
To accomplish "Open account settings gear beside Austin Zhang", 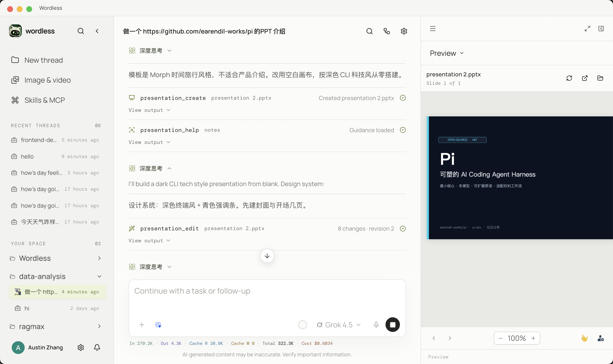I will coord(81,347).
